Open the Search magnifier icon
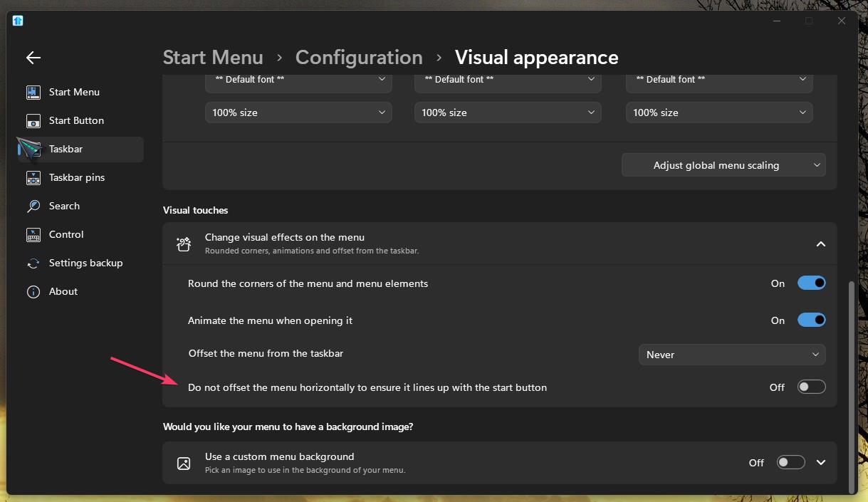This screenshot has height=502, width=868. point(33,206)
